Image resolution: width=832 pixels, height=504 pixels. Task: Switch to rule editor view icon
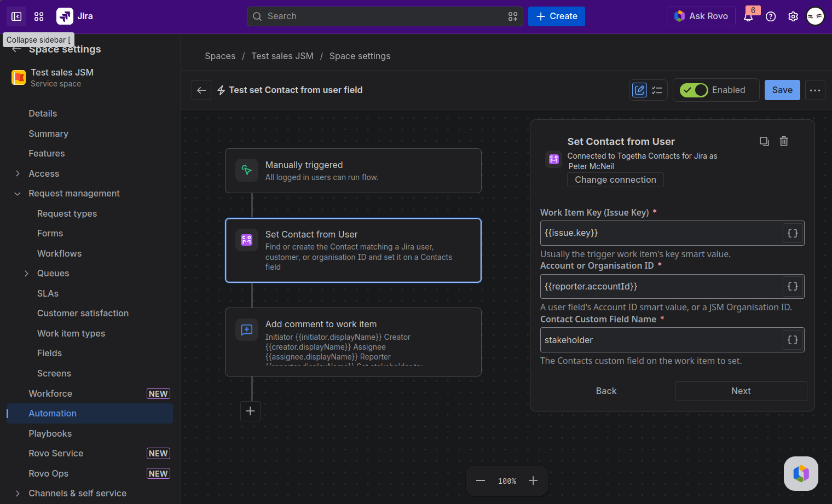tap(639, 90)
